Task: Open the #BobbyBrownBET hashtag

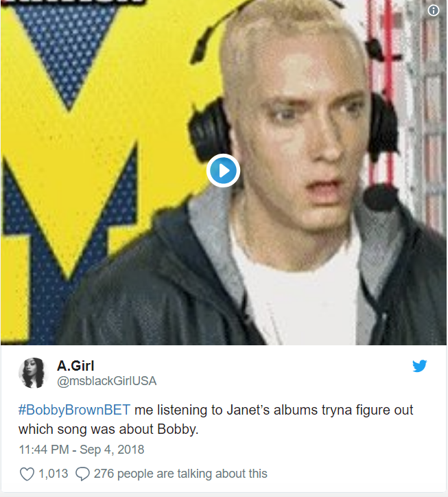Action: tap(74, 410)
